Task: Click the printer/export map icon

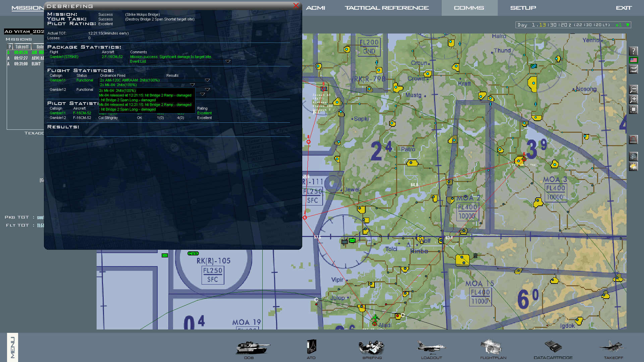Action: pyautogui.click(x=633, y=157)
